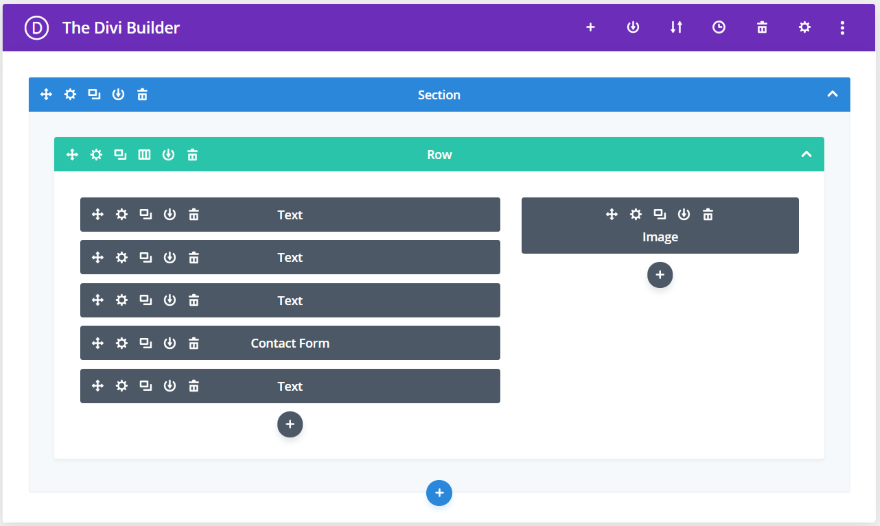Delete the Contact Form module

click(194, 343)
